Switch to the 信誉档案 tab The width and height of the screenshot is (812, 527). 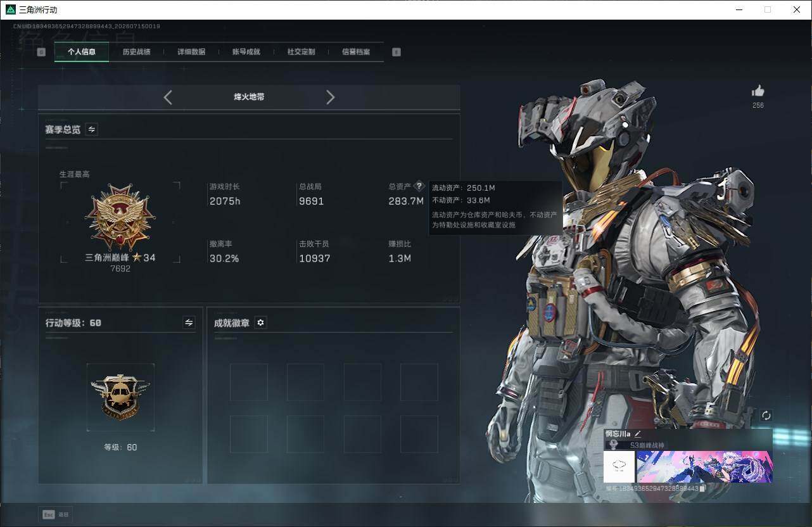click(x=356, y=52)
